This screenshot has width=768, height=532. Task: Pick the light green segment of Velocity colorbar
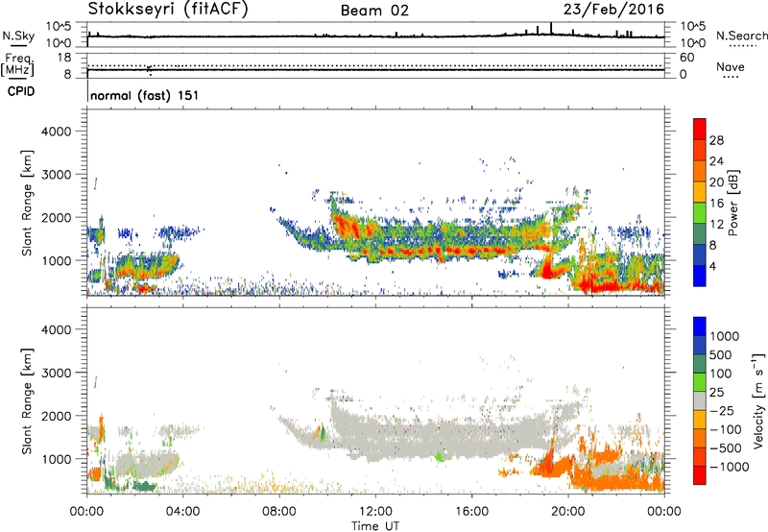coord(700,382)
